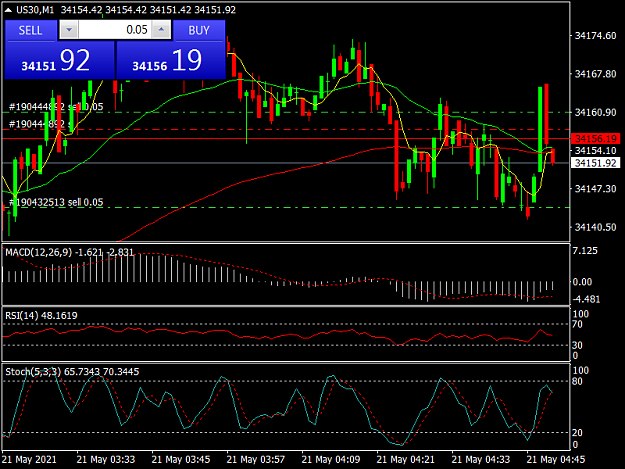This screenshot has height=469, width=625.
Task: Click the 34167.80 price scale label
Action: pyautogui.click(x=596, y=74)
